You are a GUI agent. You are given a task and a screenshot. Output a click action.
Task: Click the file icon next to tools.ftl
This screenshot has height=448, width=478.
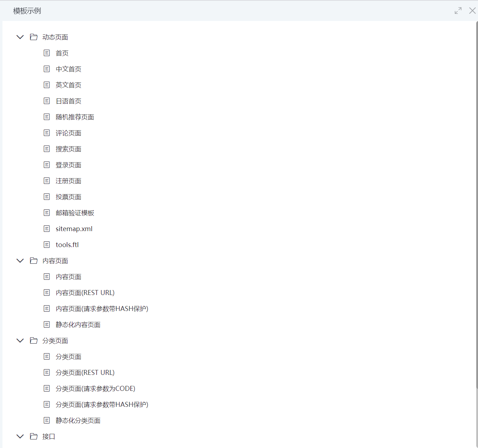[46, 245]
